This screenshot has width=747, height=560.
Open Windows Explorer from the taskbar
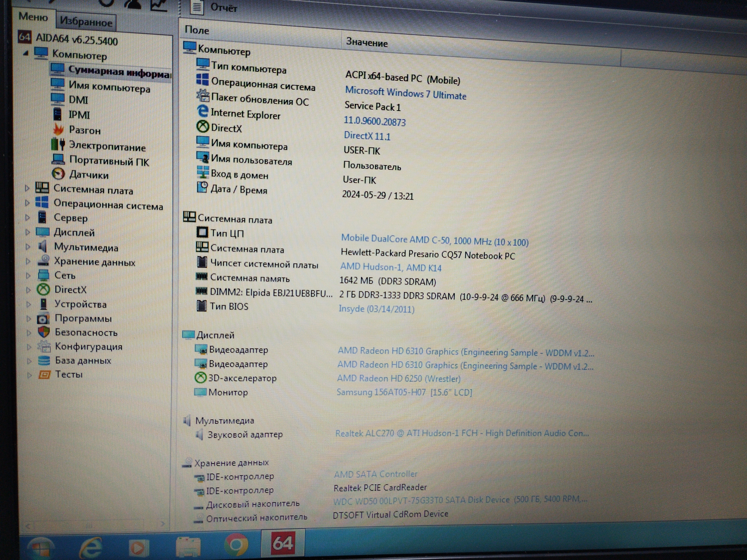188,547
